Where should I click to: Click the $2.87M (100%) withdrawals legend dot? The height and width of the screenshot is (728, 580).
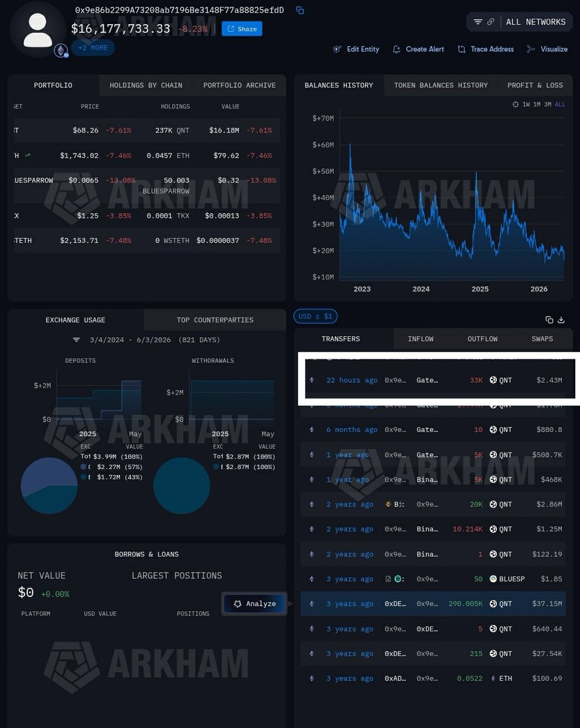click(216, 467)
